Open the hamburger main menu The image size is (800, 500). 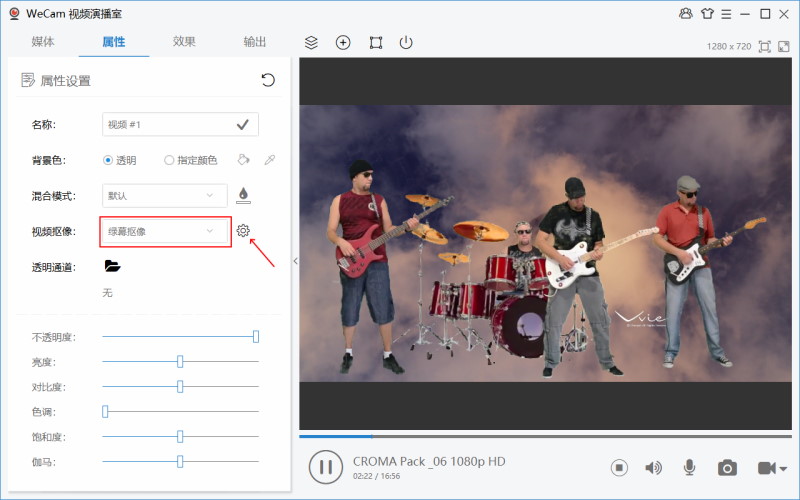click(726, 14)
